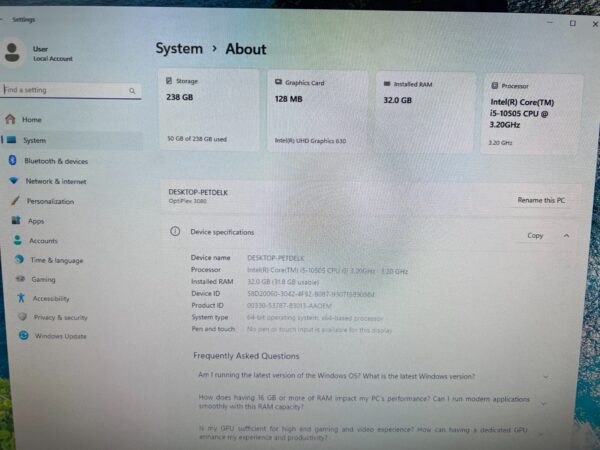Click the Frequently Asked Questions heading
The image size is (600, 450).
(246, 356)
